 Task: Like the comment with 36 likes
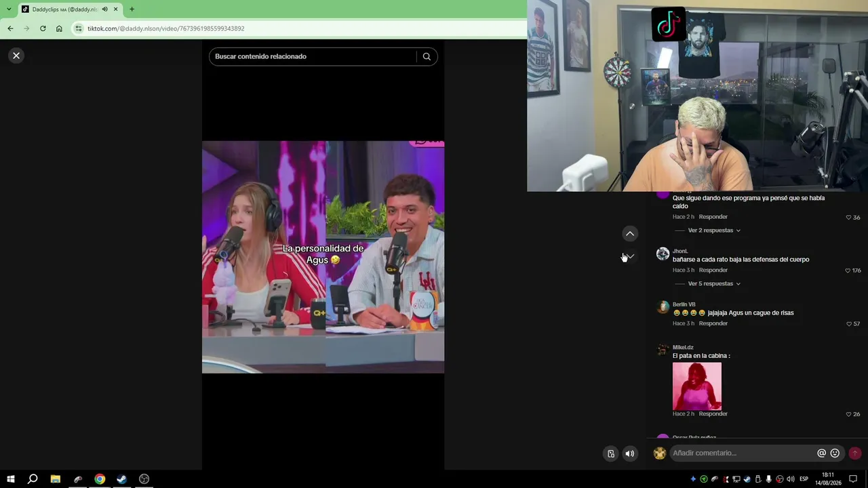[x=848, y=218]
